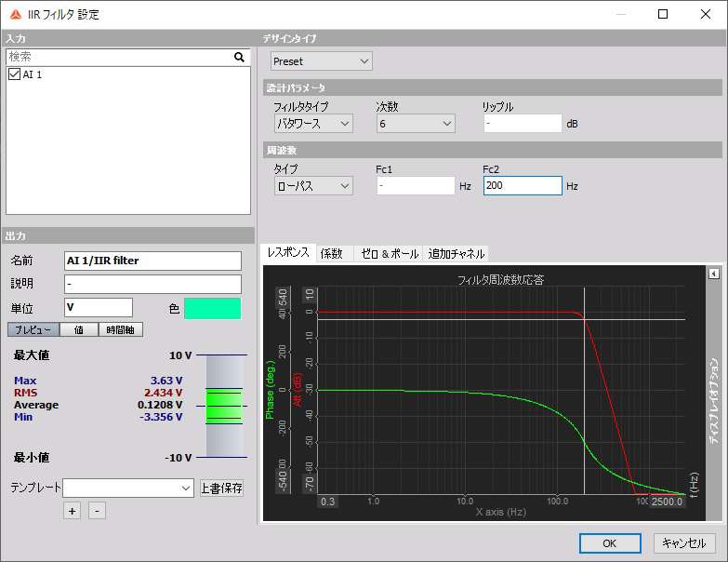The height and width of the screenshot is (562, 728).
Task: Click the Average value 0.1208 V
Action: (x=160, y=405)
